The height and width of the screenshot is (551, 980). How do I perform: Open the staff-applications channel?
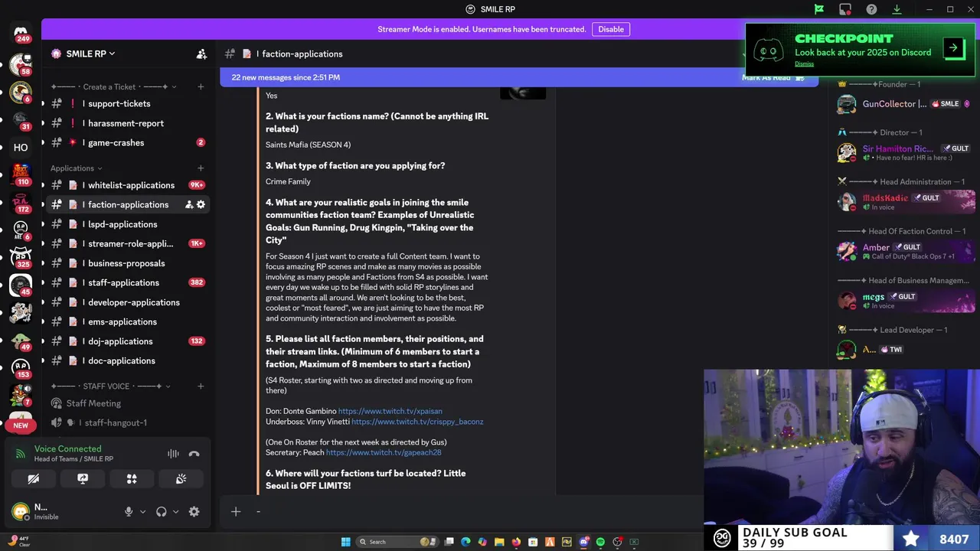[127, 282]
